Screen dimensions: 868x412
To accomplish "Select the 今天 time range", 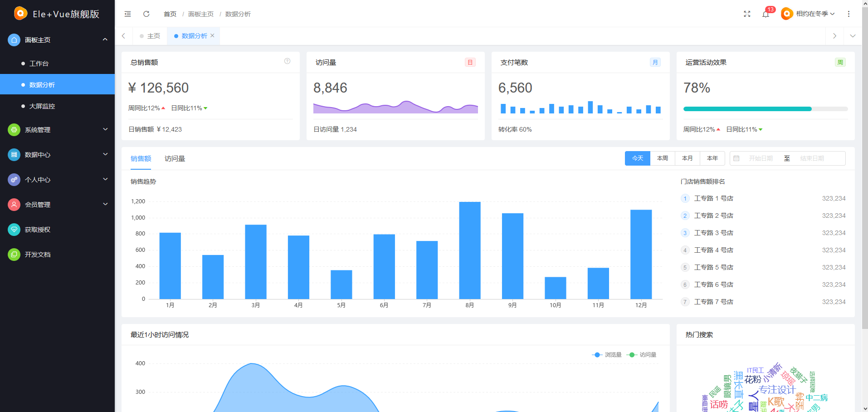I will [638, 158].
